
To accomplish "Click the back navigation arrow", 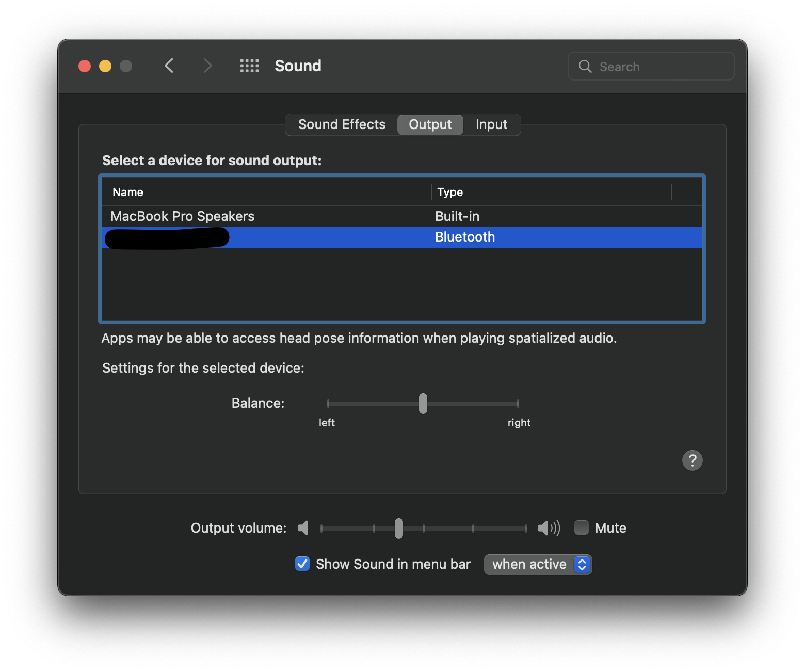I will pos(169,66).
